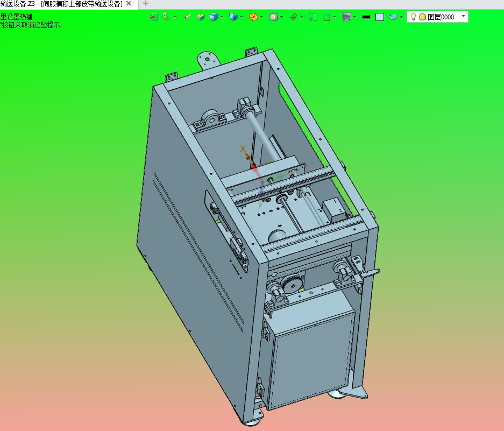The width and height of the screenshot is (504, 431).
Task: Open display mode dropdown beside blue cube
Action: (222, 17)
